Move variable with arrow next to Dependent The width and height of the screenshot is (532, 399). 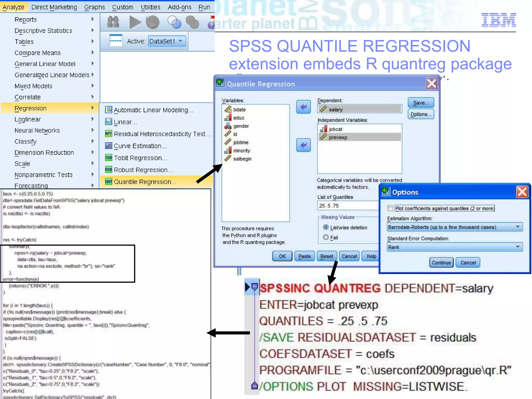click(303, 107)
